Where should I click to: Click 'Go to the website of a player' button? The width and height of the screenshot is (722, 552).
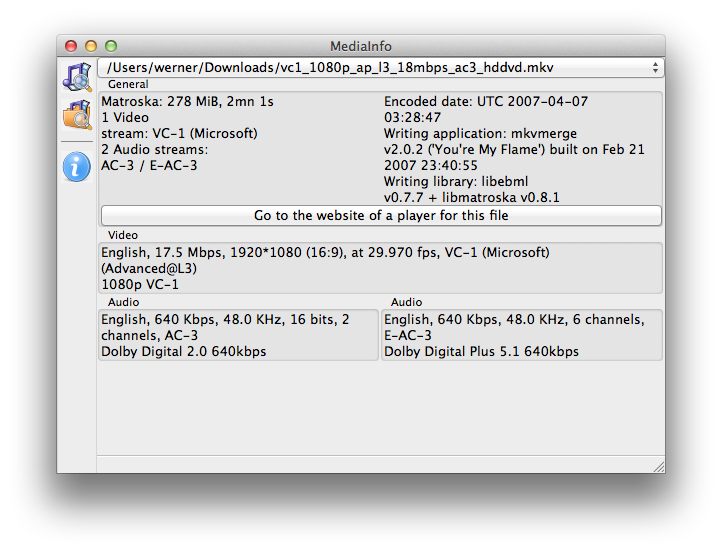click(x=381, y=215)
